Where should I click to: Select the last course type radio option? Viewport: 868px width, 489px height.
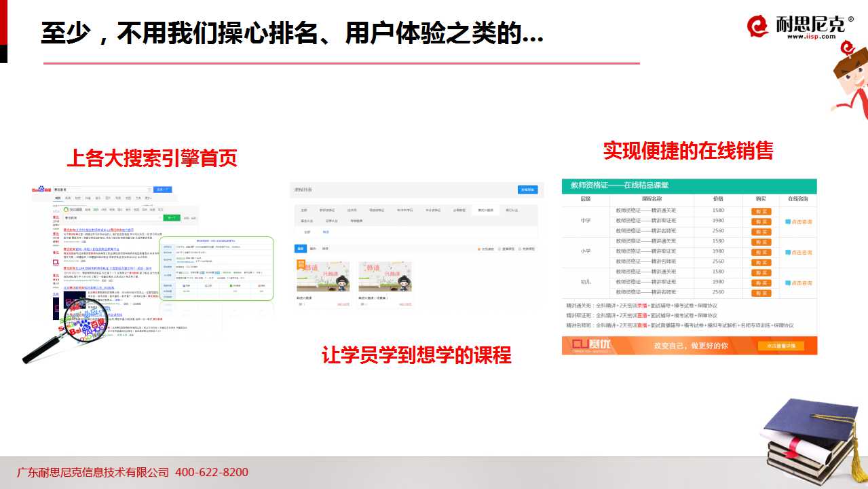[x=520, y=249]
